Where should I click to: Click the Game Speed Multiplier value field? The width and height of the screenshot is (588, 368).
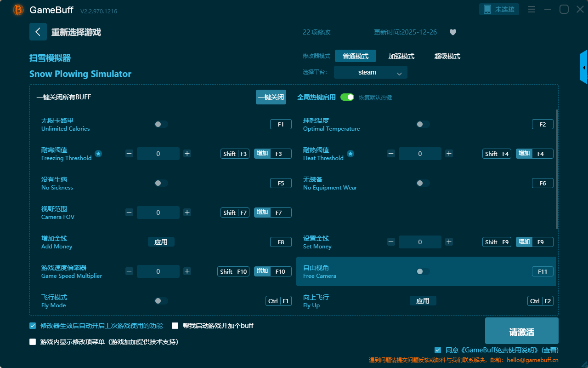point(158,271)
